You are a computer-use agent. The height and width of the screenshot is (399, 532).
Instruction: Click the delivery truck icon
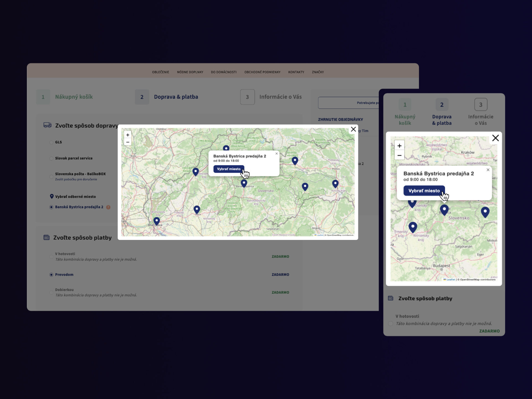(x=47, y=125)
